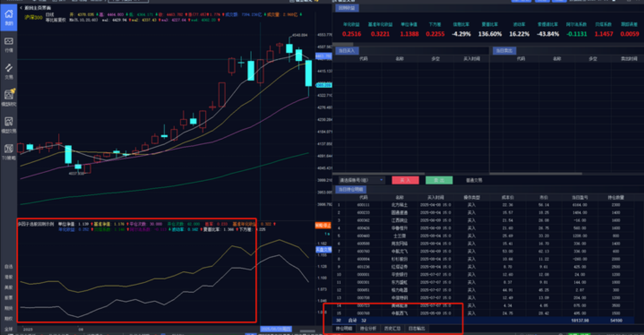
Task: Open the T0策略 strategy icon
Action: click(8, 151)
